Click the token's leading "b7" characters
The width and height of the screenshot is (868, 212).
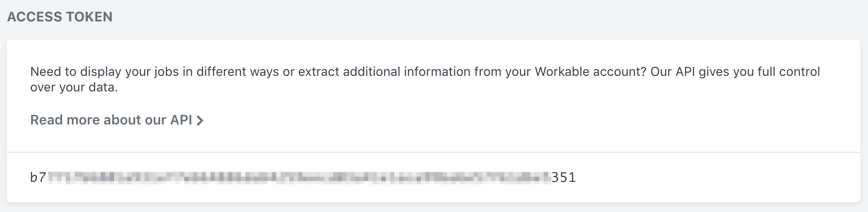pos(38,177)
